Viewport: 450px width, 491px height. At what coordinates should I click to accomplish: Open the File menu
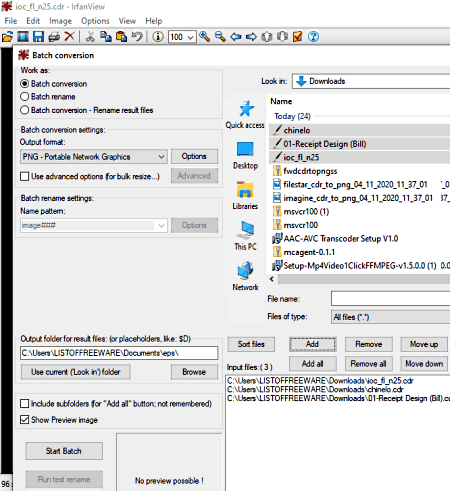(11, 21)
